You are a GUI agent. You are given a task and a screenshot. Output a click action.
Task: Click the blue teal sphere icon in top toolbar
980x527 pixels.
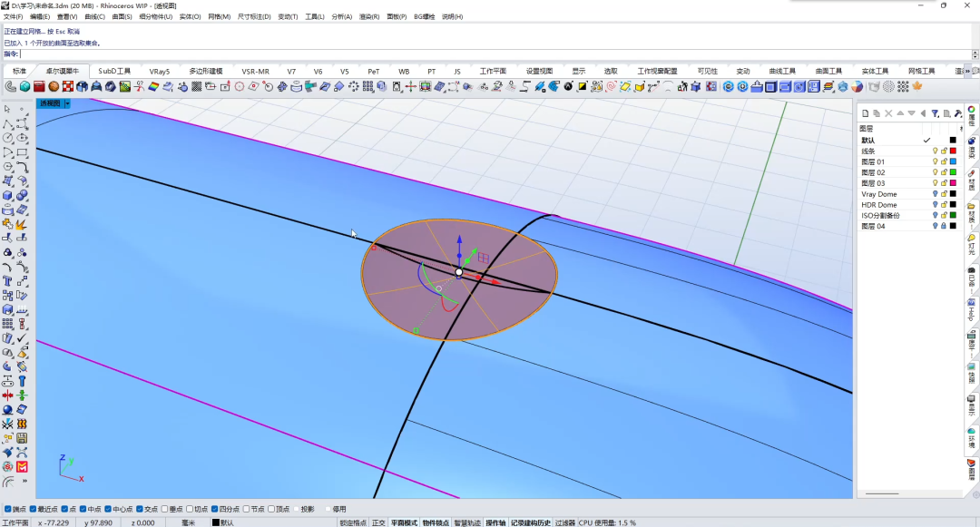point(25,87)
